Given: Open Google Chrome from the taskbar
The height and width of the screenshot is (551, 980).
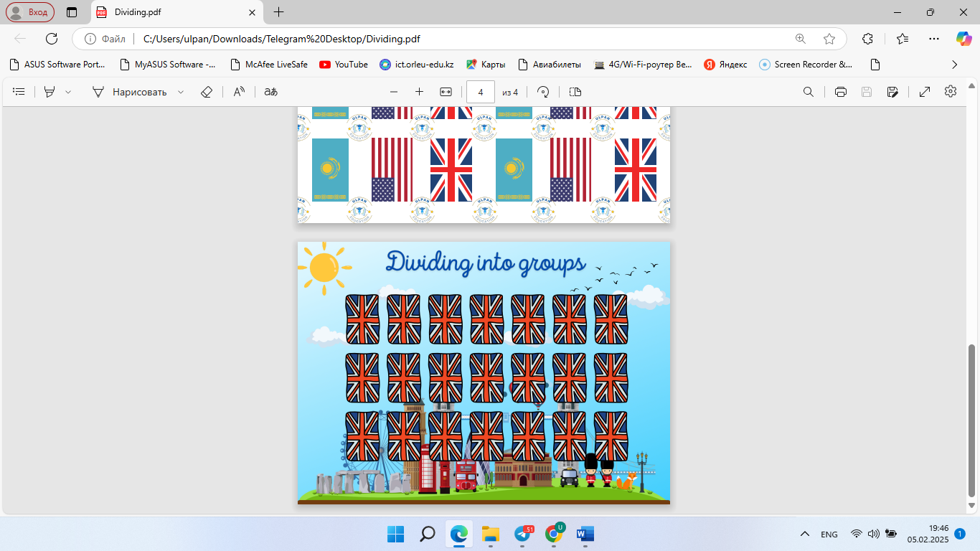Looking at the screenshot, I should pos(554,534).
